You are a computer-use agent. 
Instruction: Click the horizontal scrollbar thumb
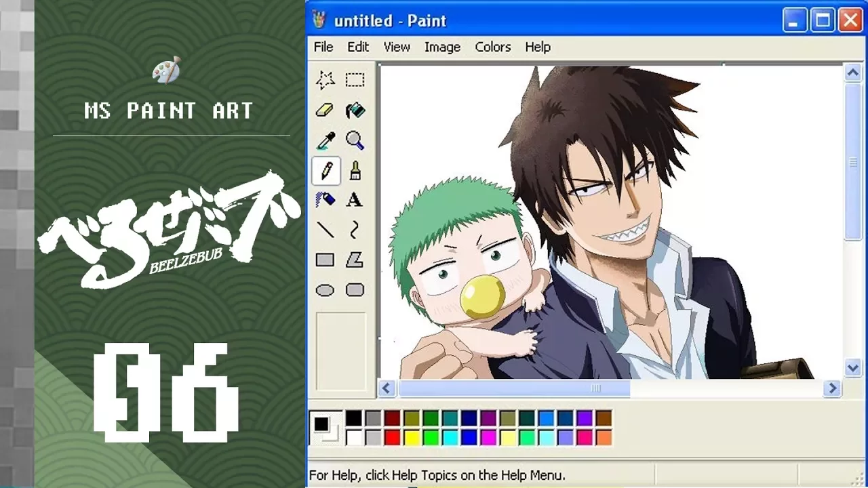click(x=514, y=388)
